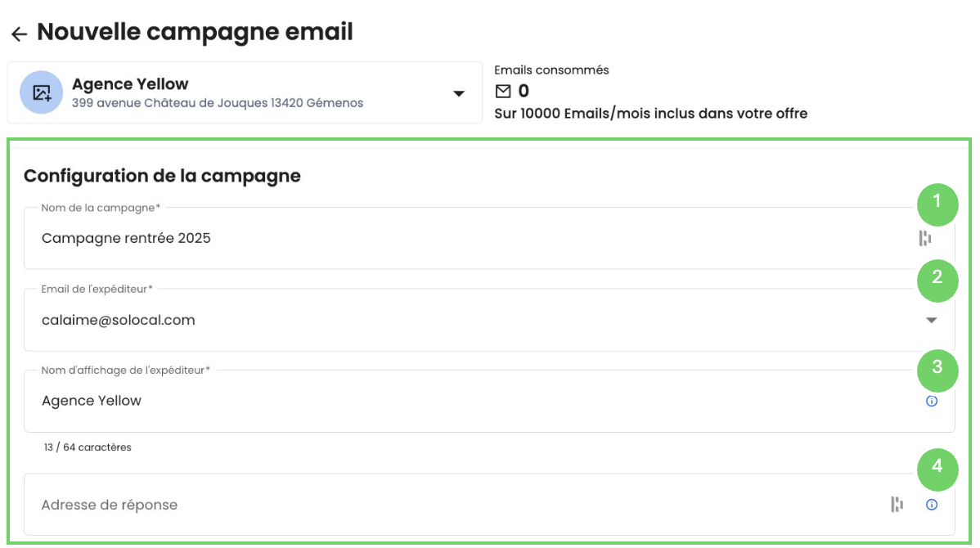Click the agency address 399 avenue Château text
The image size is (980, 548).
point(218,103)
